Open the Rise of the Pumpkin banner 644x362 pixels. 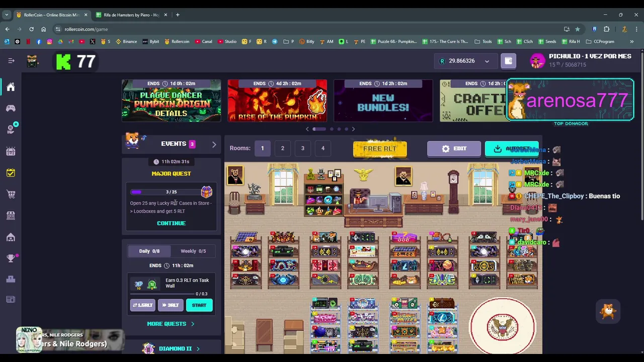pyautogui.click(x=277, y=101)
